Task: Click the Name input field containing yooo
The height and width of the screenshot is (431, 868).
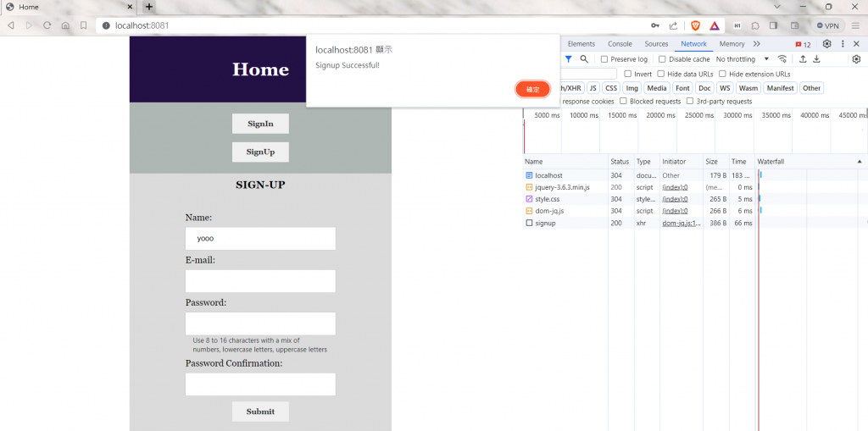Action: [260, 239]
